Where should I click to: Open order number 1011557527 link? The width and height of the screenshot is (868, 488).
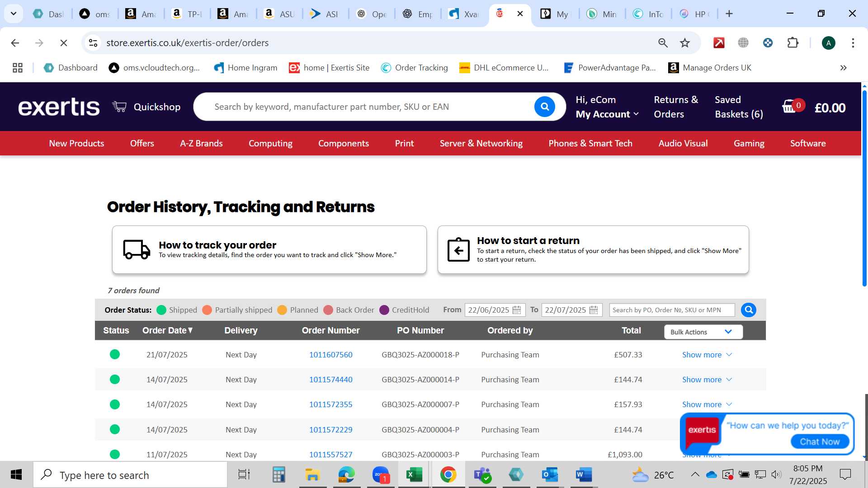[x=330, y=455]
